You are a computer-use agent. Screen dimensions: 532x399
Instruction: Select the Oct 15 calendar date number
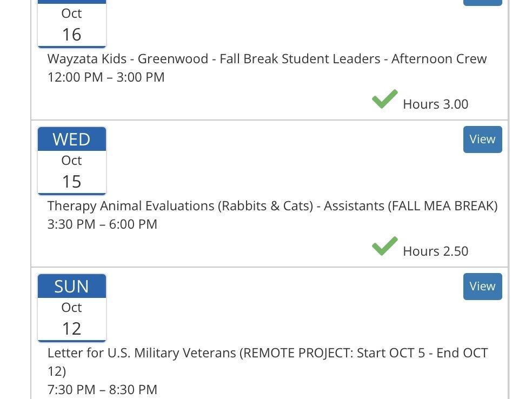point(72,182)
